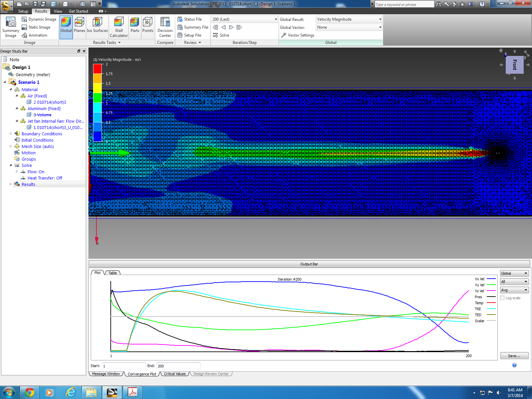Click the keyword search input field

point(404,4)
